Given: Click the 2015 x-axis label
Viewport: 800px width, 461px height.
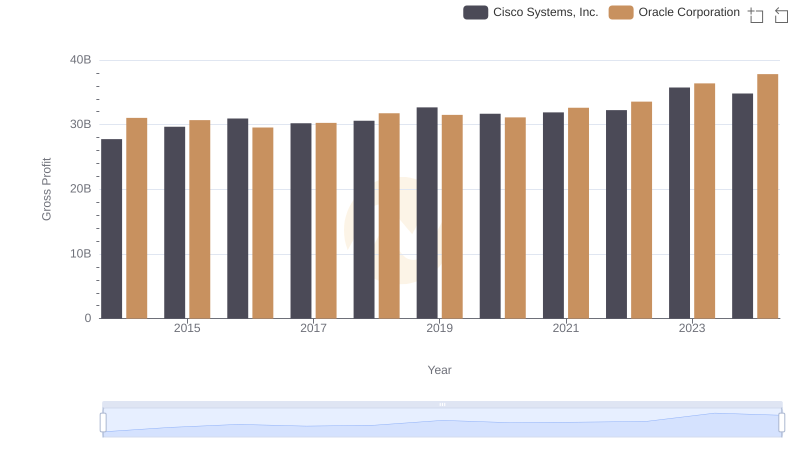Looking at the screenshot, I should tap(187, 328).
